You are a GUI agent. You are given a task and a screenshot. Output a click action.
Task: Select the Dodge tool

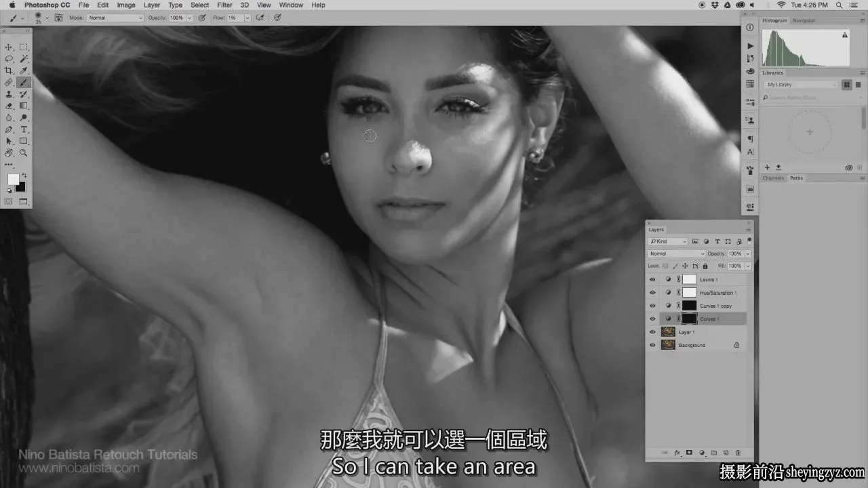click(x=24, y=117)
